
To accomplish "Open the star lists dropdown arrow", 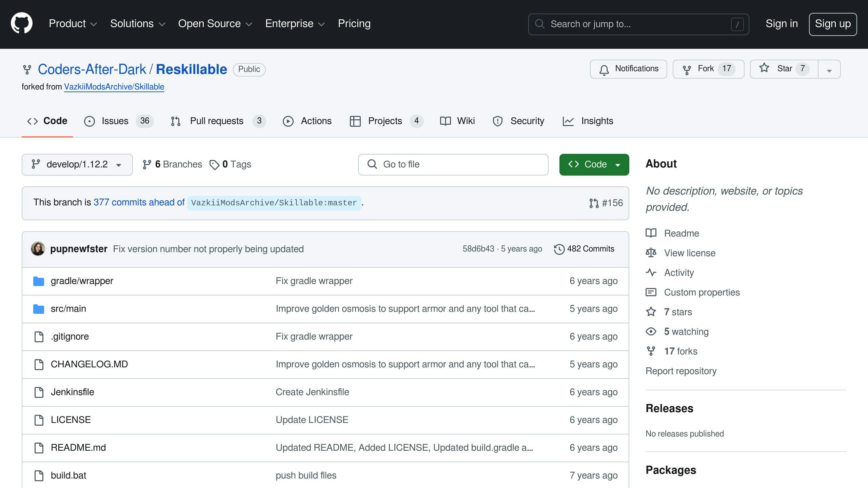I will (x=829, y=69).
